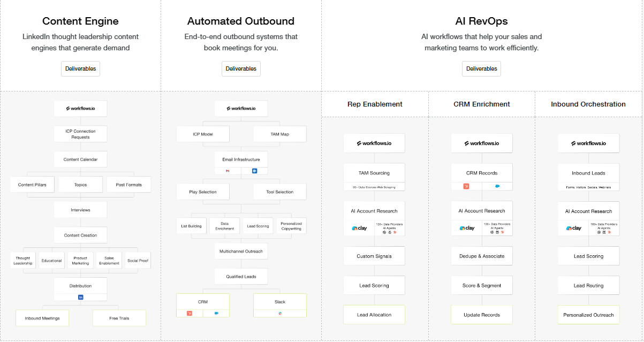This screenshot has width=644, height=342.
Task: Click the Gmail icon under Email Infrastructure
Action: [x=228, y=171]
